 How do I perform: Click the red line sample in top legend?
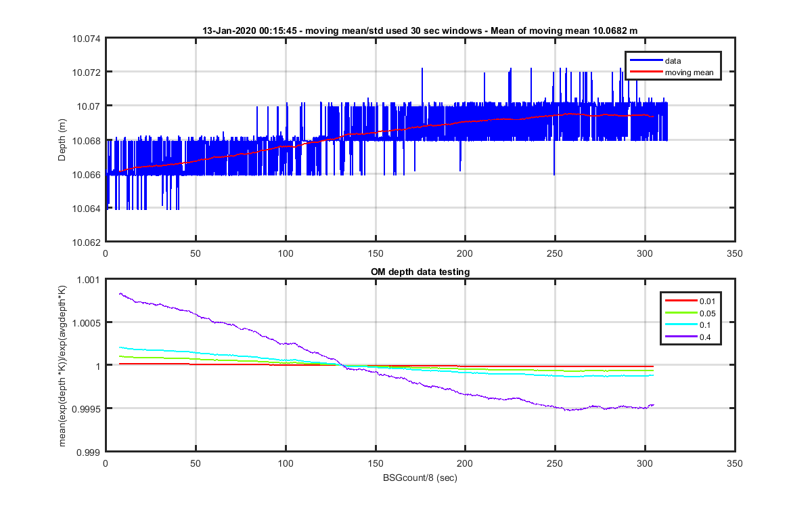[x=646, y=72]
